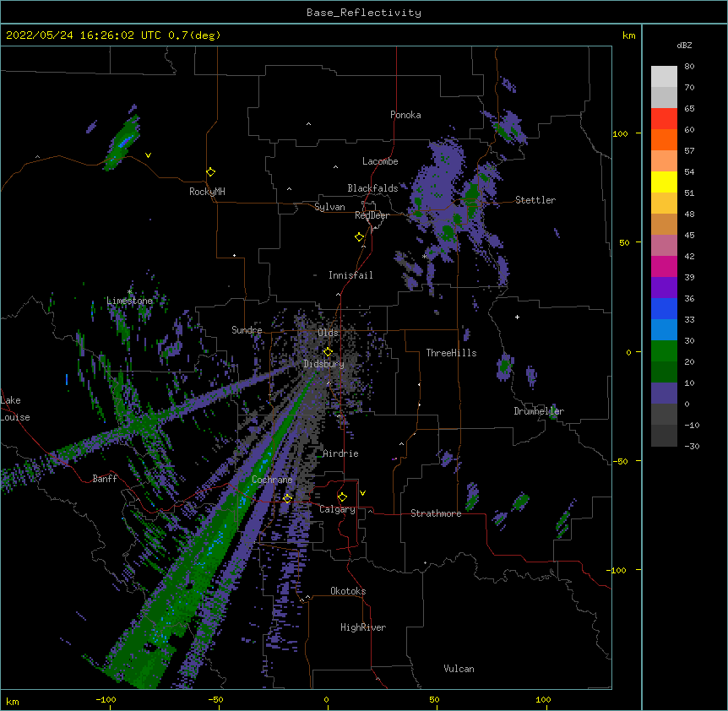Click the -100 tick on bottom axis
728x711 pixels.
tap(106, 699)
